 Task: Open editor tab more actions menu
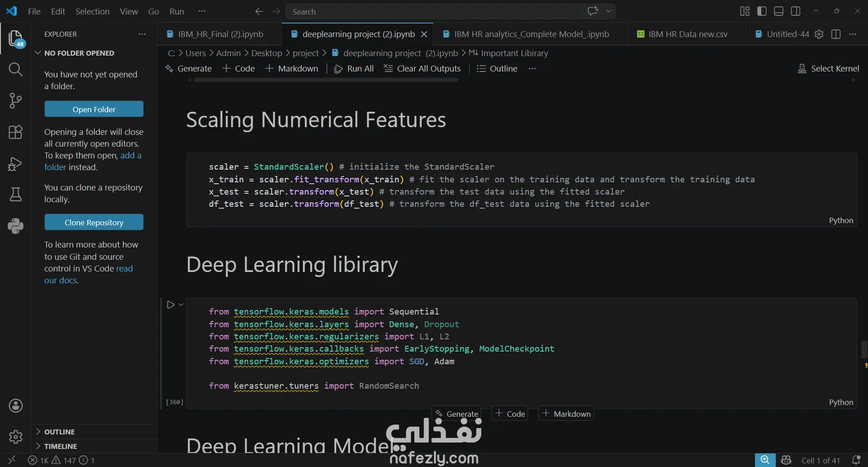853,34
